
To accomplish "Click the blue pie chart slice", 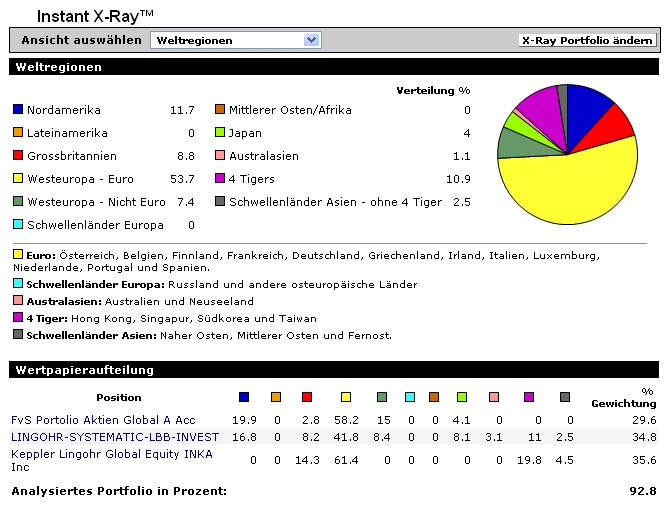I will click(x=584, y=111).
